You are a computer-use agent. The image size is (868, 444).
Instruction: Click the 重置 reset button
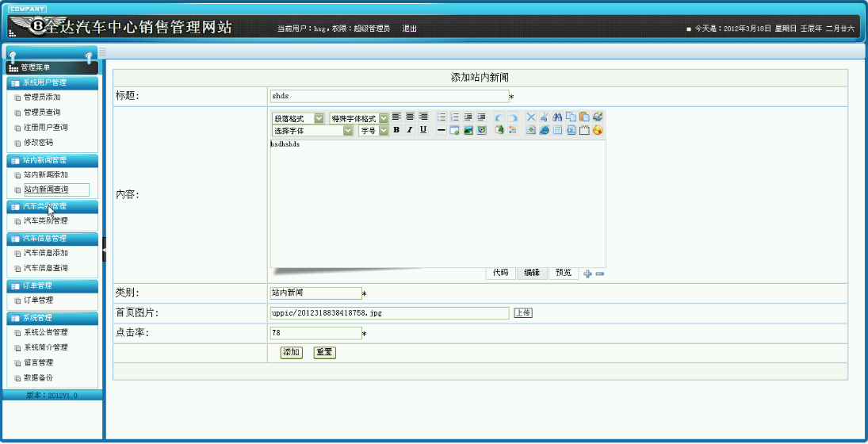click(325, 353)
